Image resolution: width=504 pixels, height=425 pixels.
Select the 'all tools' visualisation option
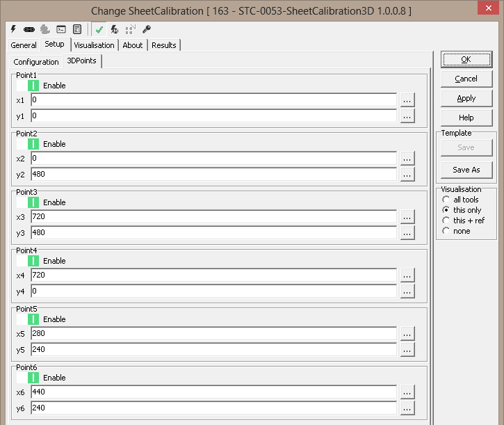tap(446, 200)
